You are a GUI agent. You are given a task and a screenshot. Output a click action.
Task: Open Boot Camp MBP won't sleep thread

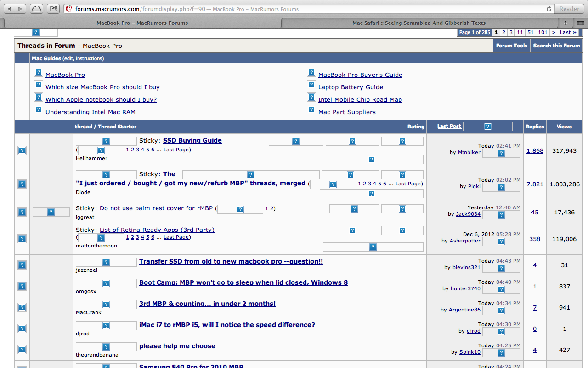point(243,282)
